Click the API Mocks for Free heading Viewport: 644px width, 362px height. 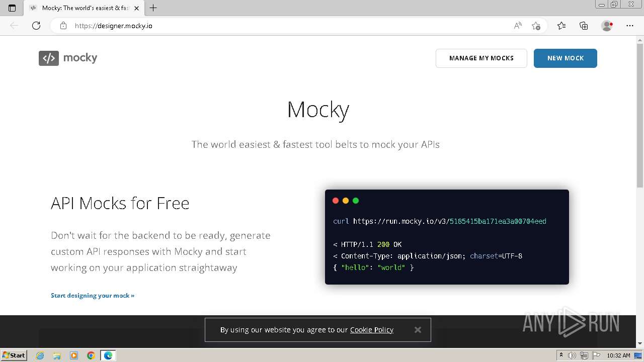[120, 203]
